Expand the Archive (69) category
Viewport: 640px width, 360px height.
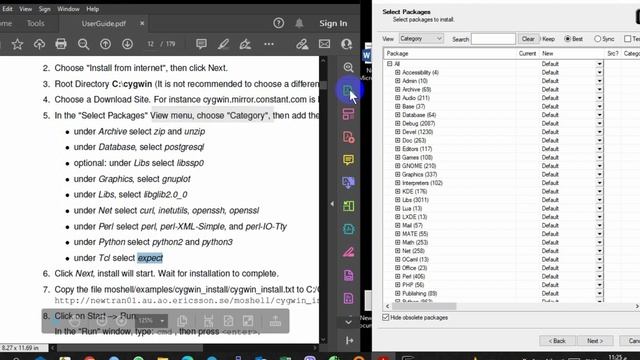[398, 89]
